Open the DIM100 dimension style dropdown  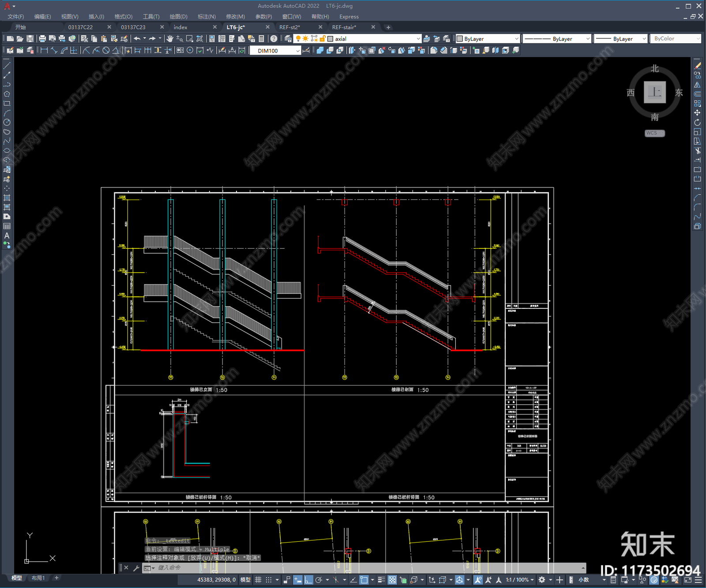[298, 51]
